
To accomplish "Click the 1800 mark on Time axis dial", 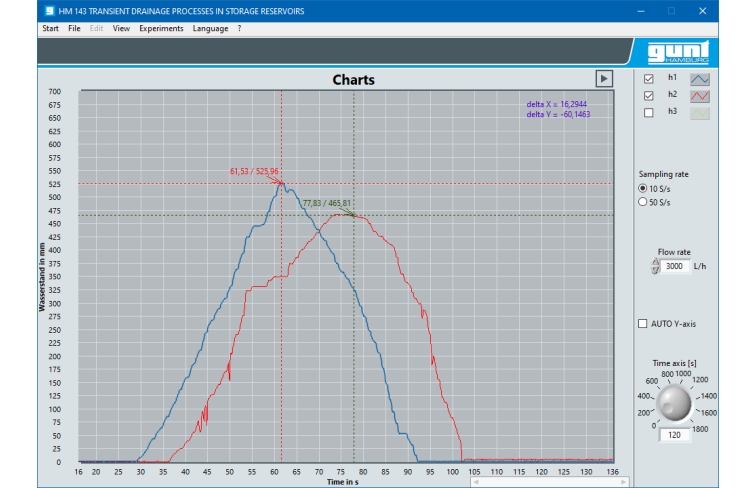I will point(700,429).
